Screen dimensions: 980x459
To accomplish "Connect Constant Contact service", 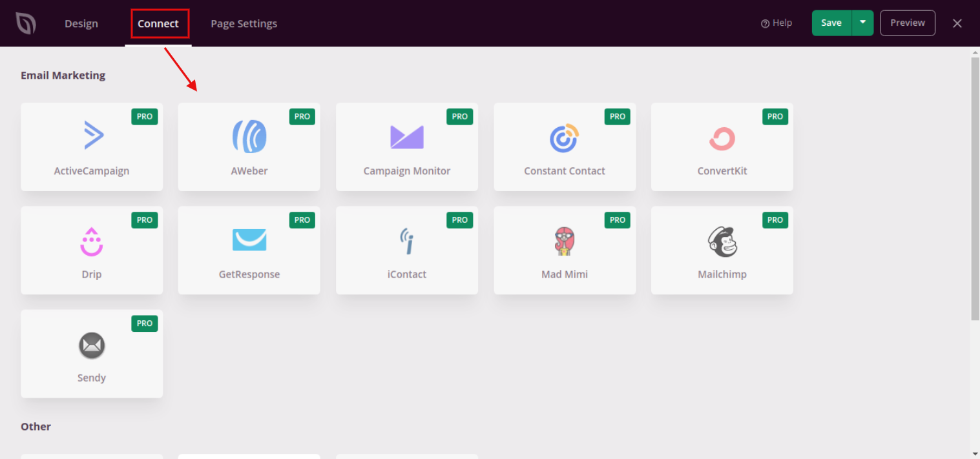I will coord(564,147).
